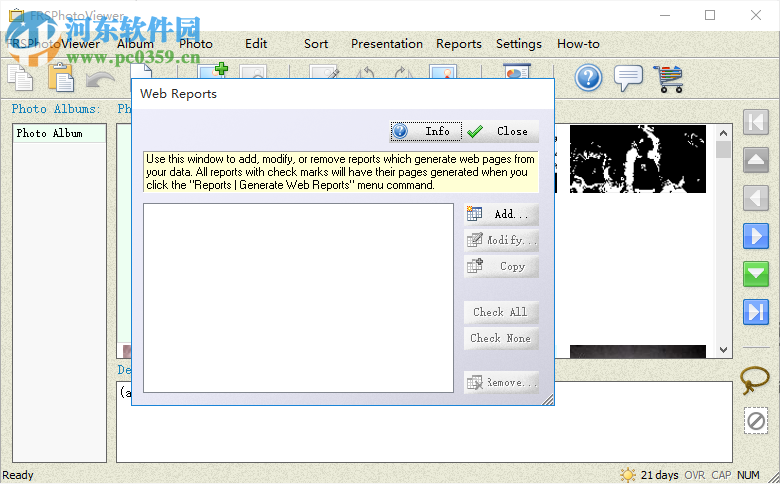Viewport: 780px width, 484px height.
Task: Jump to first photo navigation button
Action: [x=756, y=122]
